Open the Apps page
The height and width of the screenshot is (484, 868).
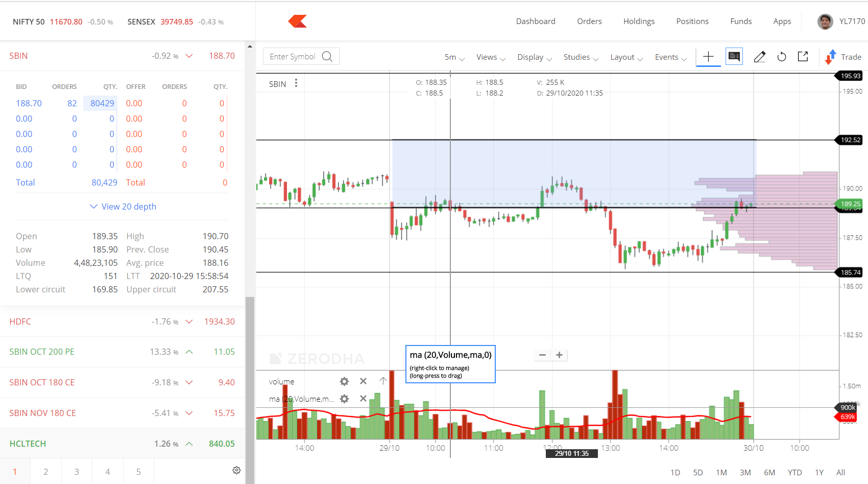(782, 21)
